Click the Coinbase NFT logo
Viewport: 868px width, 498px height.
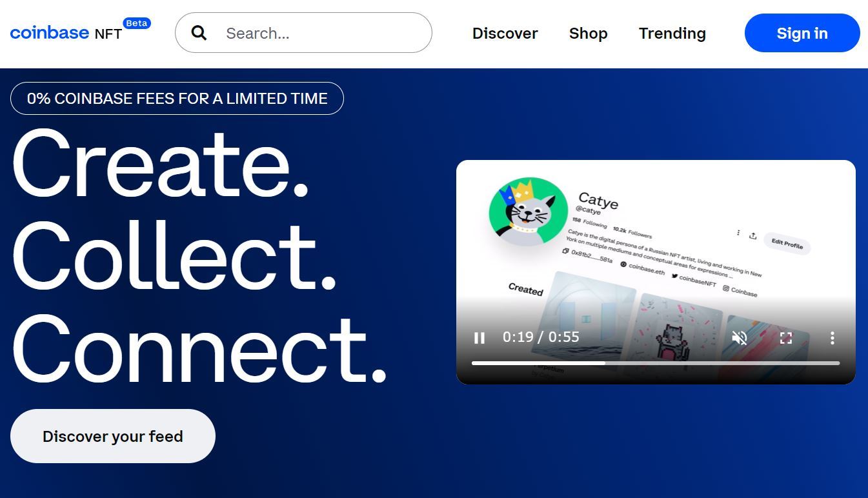(x=66, y=33)
